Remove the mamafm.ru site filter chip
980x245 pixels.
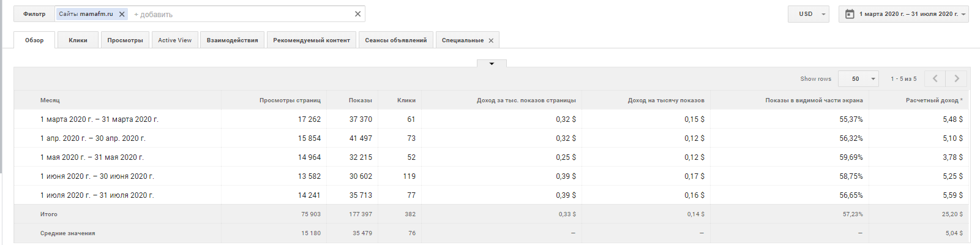122,14
